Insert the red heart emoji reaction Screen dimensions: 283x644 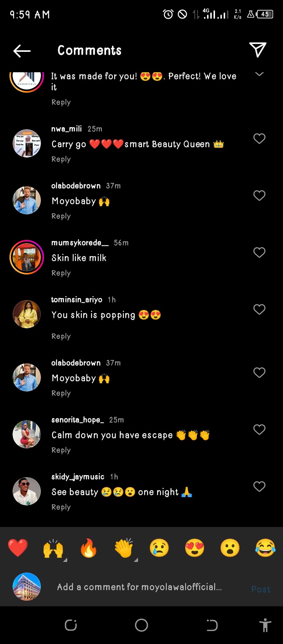click(18, 548)
